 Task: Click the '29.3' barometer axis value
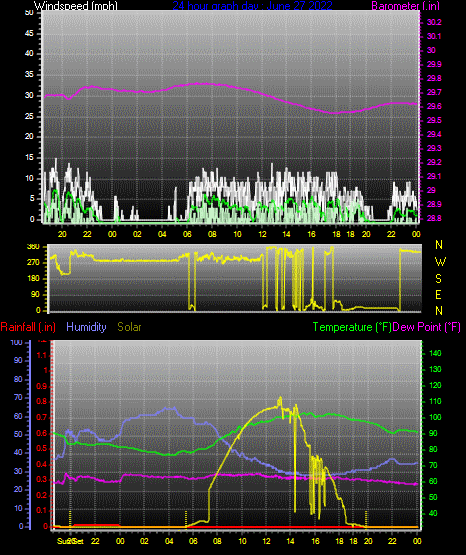pos(434,148)
